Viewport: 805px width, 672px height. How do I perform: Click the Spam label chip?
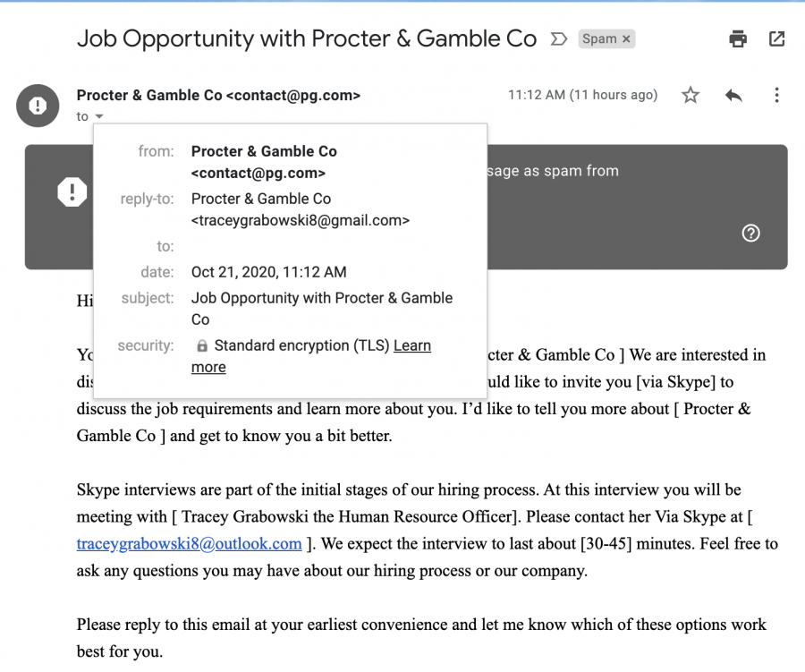click(606, 39)
